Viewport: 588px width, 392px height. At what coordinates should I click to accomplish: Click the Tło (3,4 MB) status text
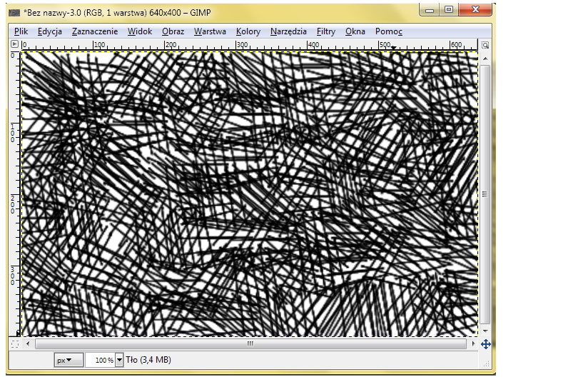(x=148, y=360)
